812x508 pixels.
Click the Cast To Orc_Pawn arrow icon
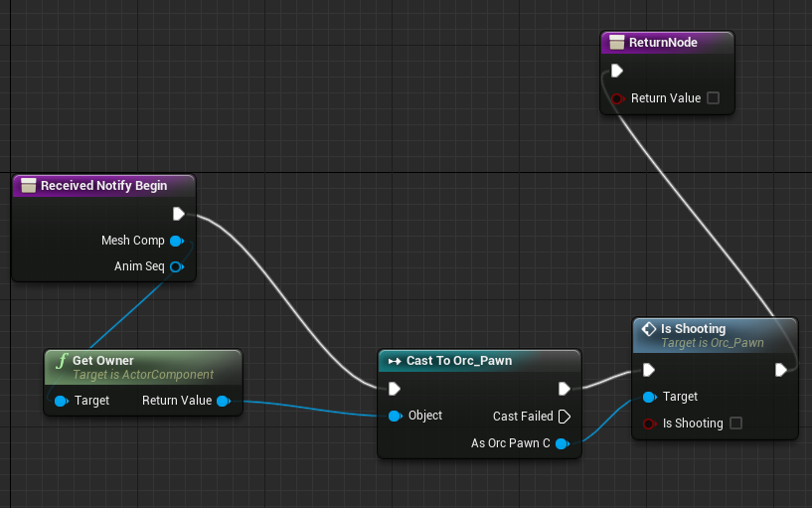(395, 361)
